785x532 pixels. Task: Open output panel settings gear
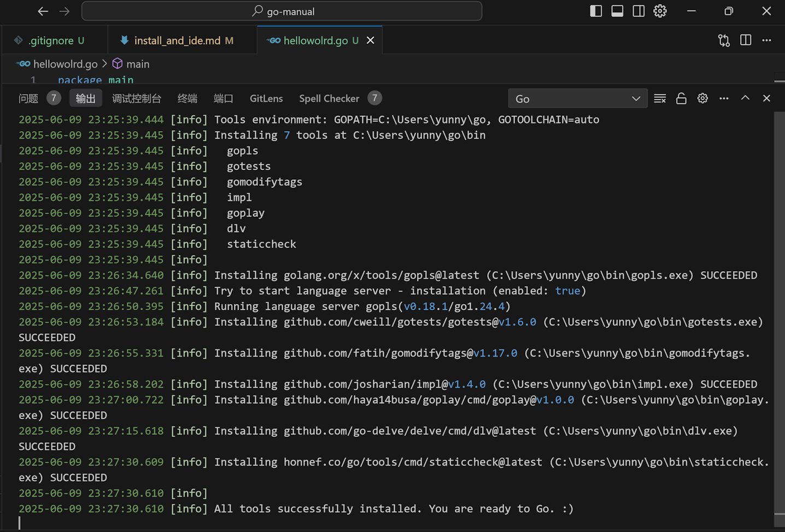tap(702, 98)
